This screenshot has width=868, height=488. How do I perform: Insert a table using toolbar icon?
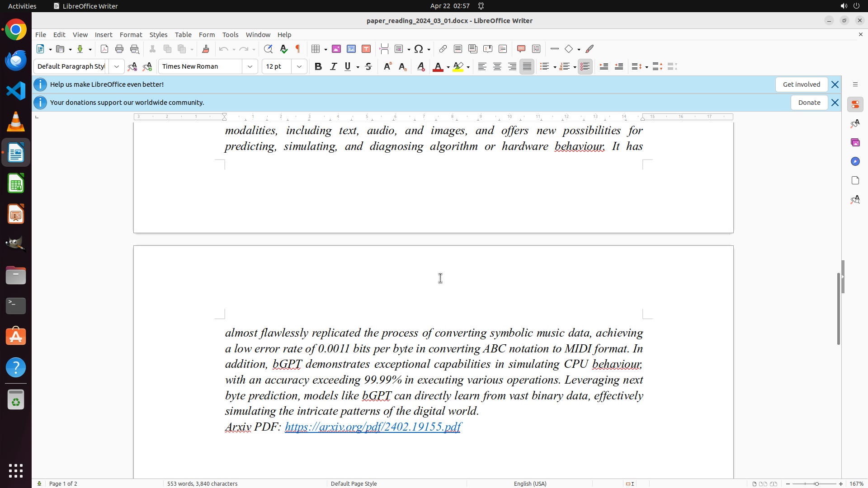316,49
